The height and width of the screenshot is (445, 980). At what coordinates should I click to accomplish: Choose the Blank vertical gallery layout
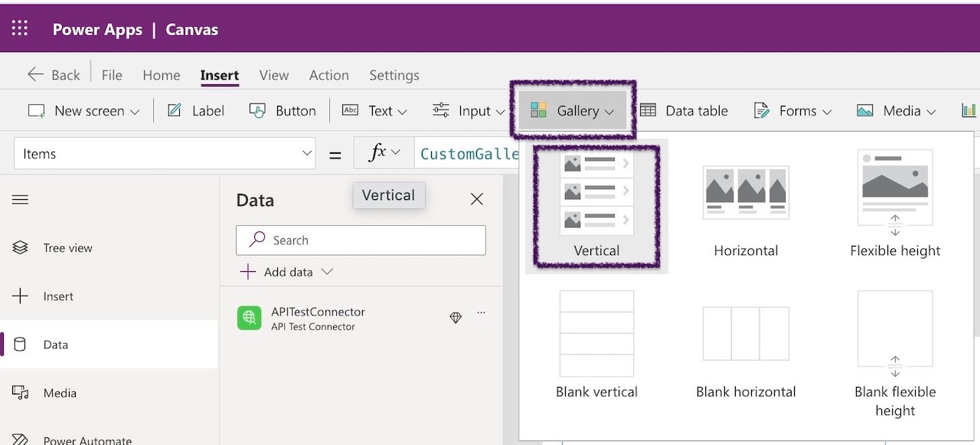596,345
